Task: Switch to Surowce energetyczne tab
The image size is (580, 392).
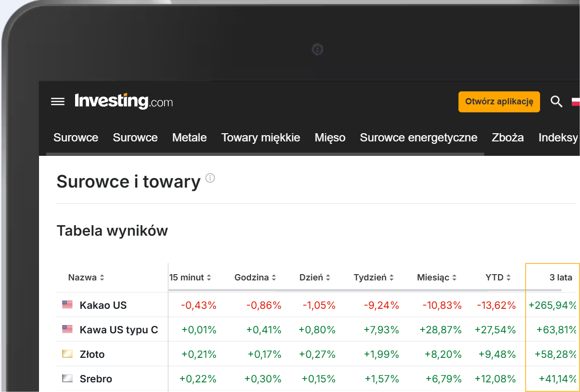Action: tap(418, 138)
